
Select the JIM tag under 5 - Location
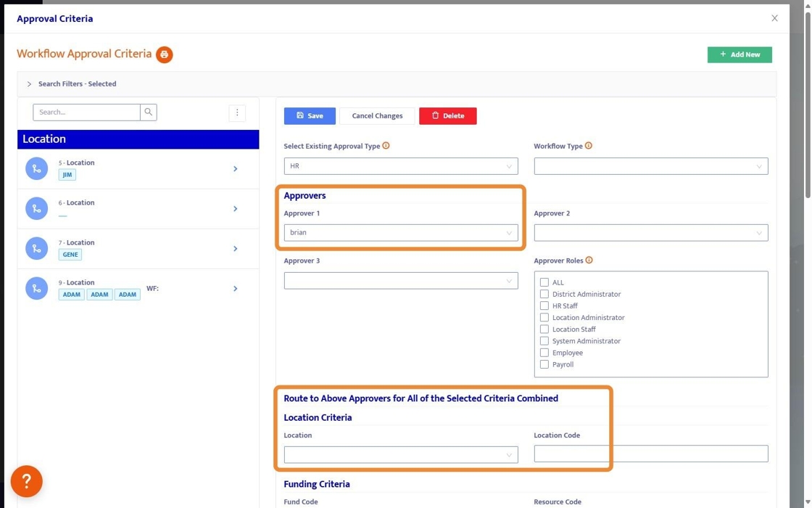[x=67, y=175]
